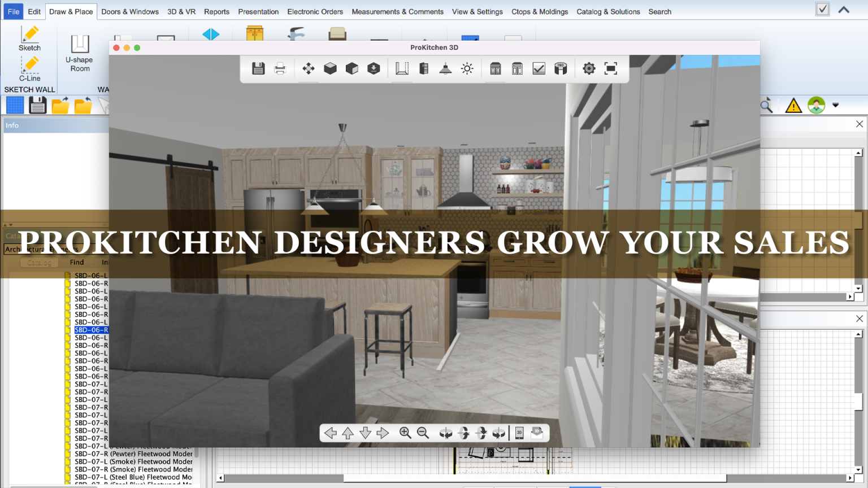Click the second cabinet style icon
The image size is (868, 488).
pyautogui.click(x=517, y=68)
